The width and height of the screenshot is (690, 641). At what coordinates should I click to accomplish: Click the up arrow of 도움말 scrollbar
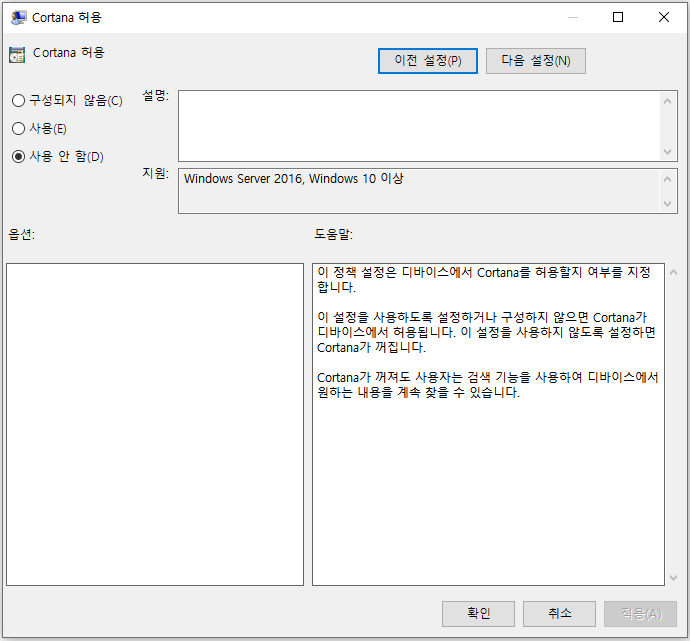[x=673, y=272]
